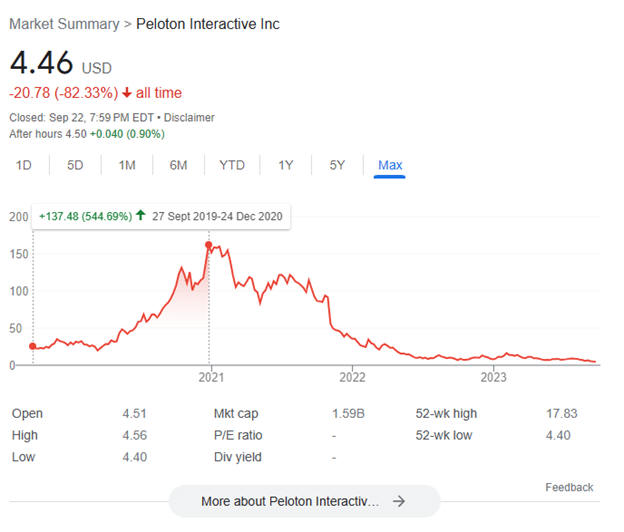
Task: Select the 1Y time range
Action: [286, 165]
